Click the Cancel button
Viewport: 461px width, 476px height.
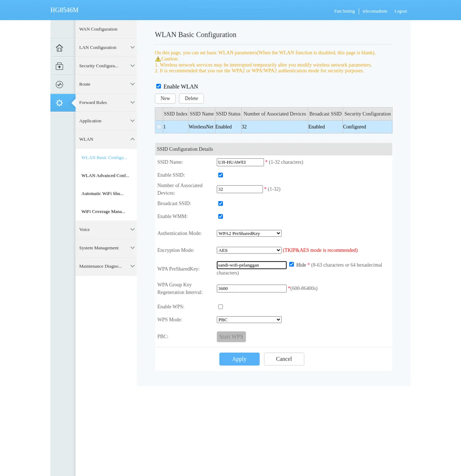coord(284,359)
